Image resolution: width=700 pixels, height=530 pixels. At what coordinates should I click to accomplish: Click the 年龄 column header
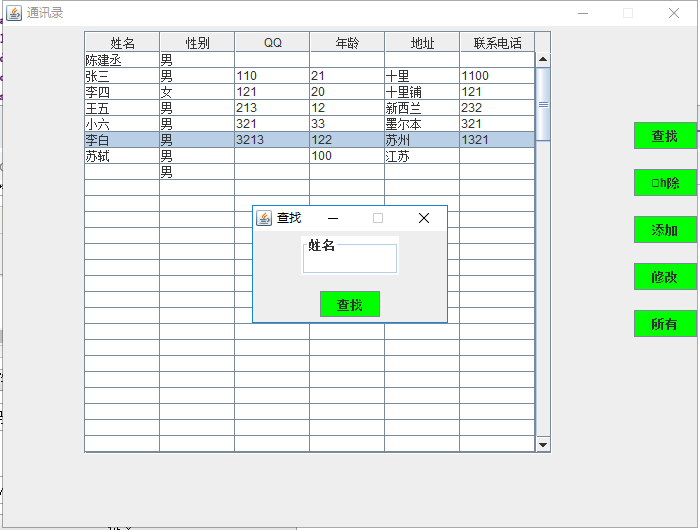pyautogui.click(x=347, y=42)
